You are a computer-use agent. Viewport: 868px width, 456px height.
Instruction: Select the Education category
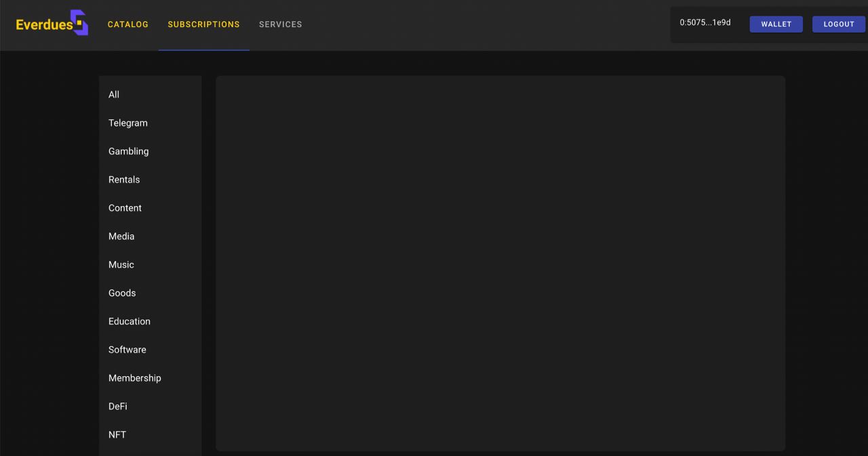(130, 322)
